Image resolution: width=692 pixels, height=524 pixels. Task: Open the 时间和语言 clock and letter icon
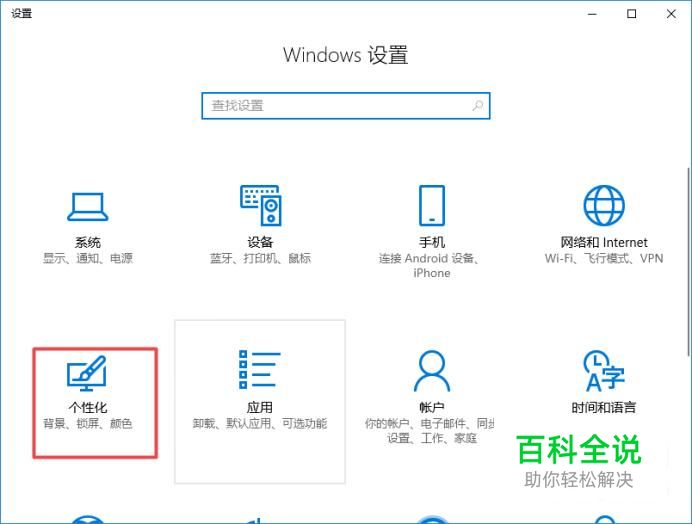click(604, 371)
